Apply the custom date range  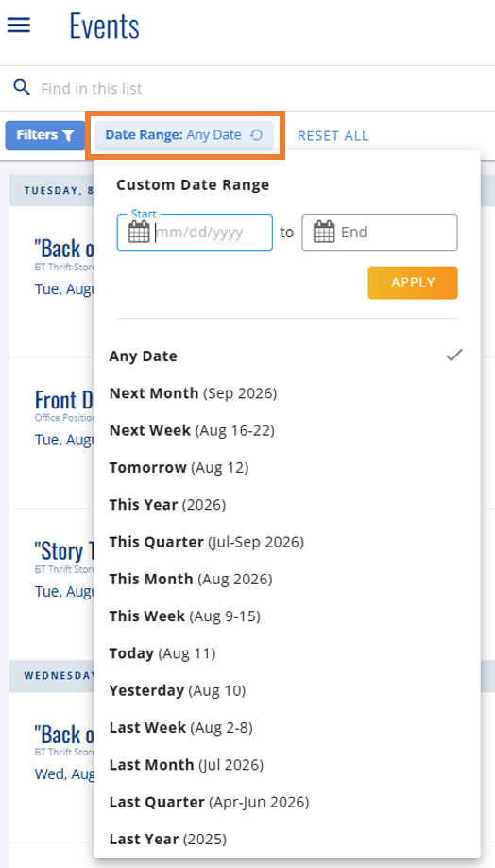pyautogui.click(x=413, y=283)
